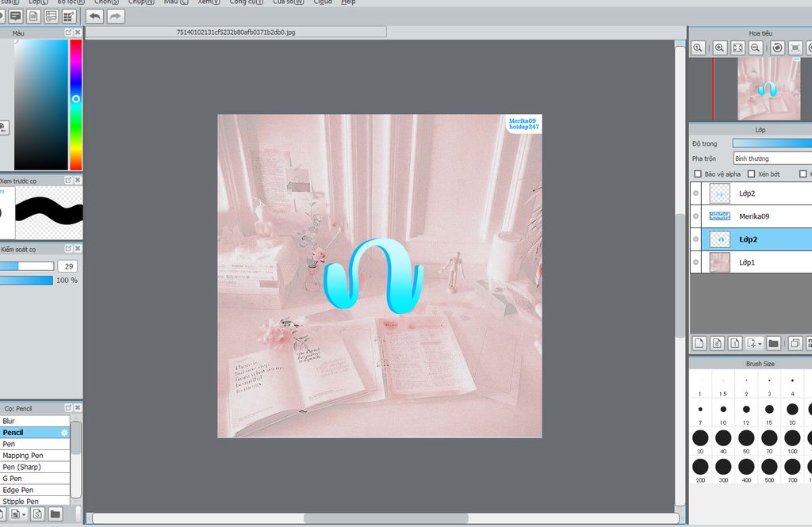This screenshot has width=812, height=527.
Task: Enable the Bảo vệ alpha checkbox
Action: [698, 174]
